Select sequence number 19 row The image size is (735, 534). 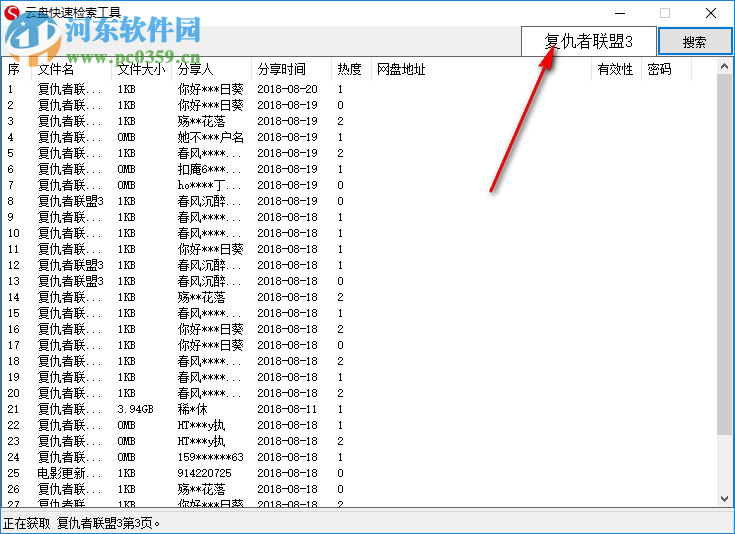[x=14, y=377]
